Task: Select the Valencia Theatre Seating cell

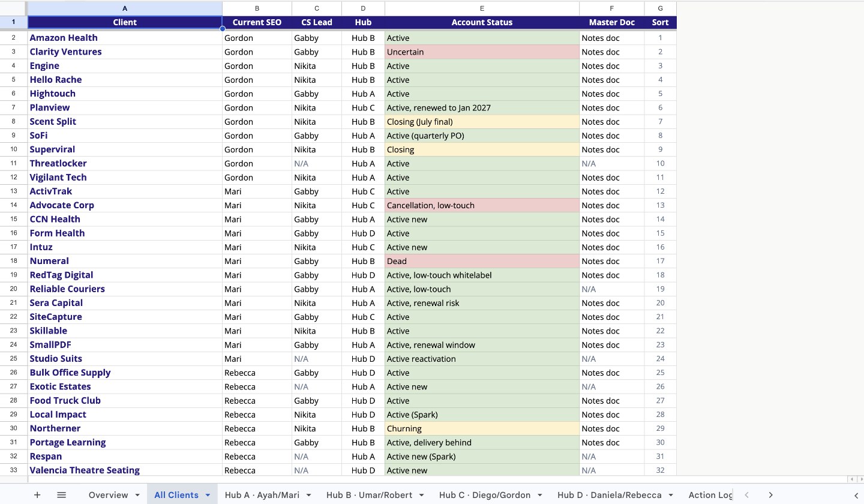Action: coord(125,470)
